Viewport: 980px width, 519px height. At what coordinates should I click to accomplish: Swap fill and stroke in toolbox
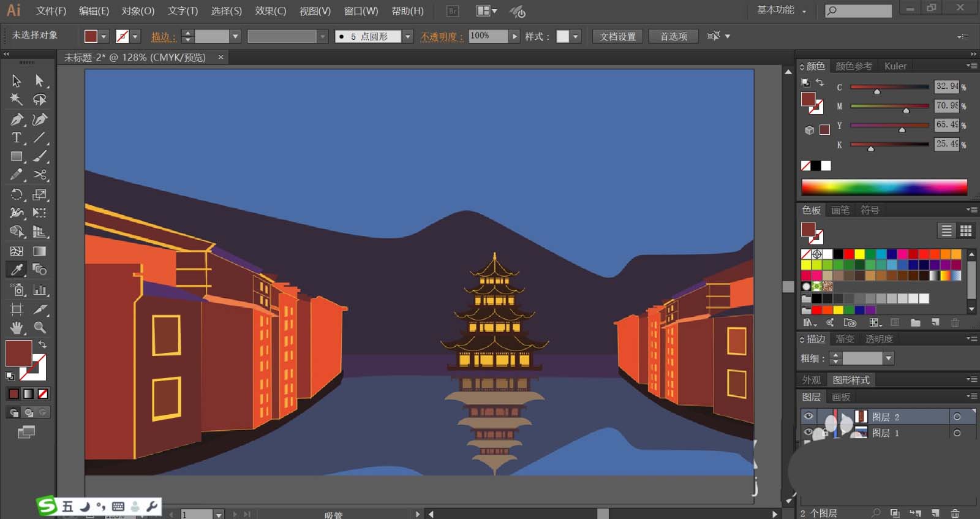pyautogui.click(x=42, y=344)
